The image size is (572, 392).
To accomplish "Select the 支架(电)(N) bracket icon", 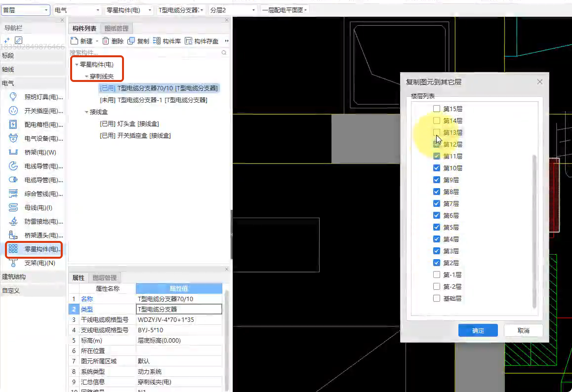I will 13,263.
